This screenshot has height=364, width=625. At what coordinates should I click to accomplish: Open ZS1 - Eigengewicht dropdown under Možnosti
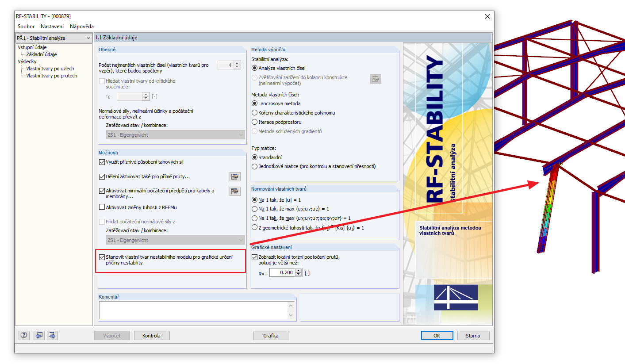(x=176, y=240)
